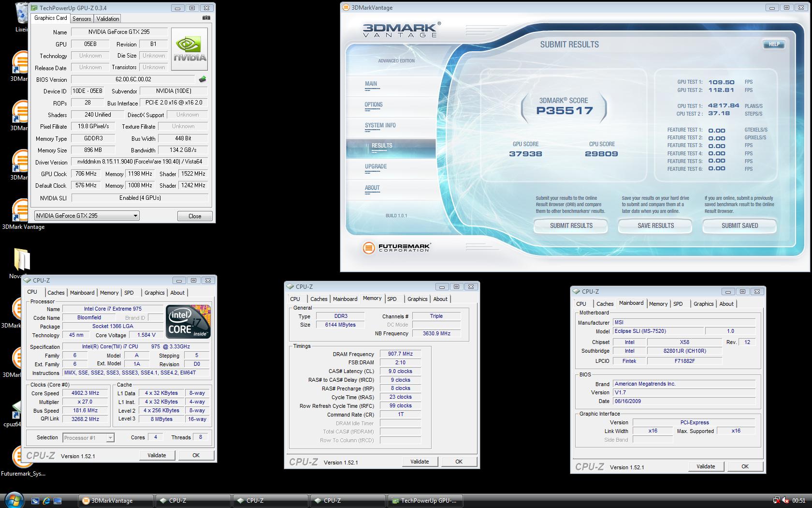
Task: Open the Processor #1 selection dropdown
Action: (x=88, y=438)
